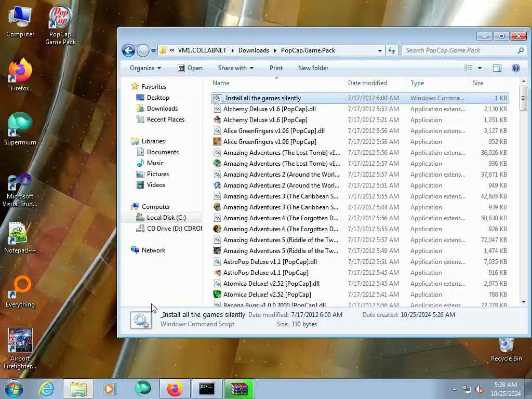532x399 pixels.
Task: Open PopCap Game Pack desktop shortcut
Action: (60, 25)
